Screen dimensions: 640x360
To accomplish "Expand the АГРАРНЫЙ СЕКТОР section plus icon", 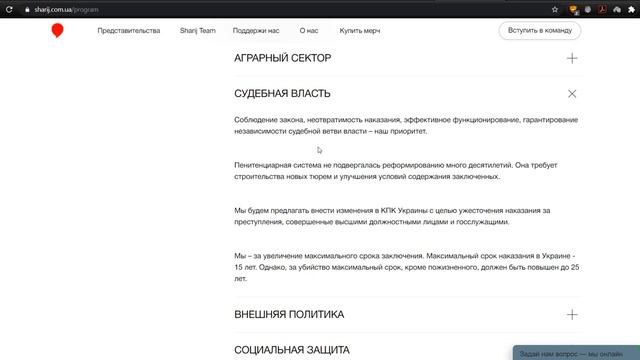I will point(572,58).
